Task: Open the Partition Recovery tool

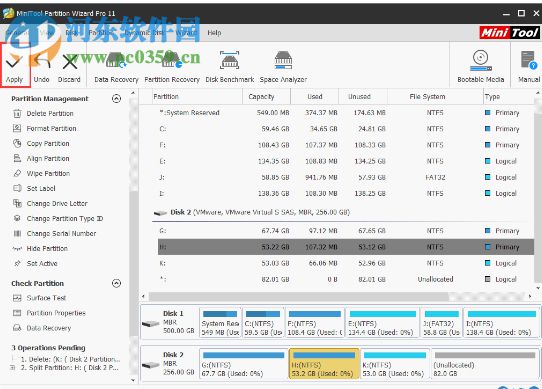Action: (x=172, y=67)
